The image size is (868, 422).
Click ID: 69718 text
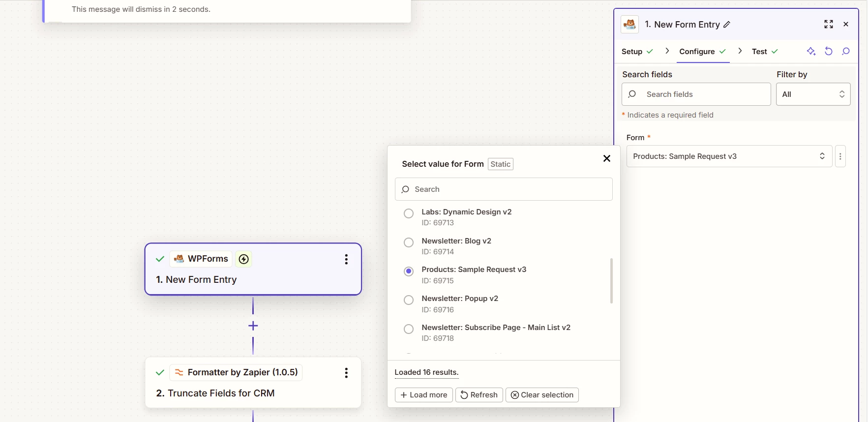coord(438,338)
